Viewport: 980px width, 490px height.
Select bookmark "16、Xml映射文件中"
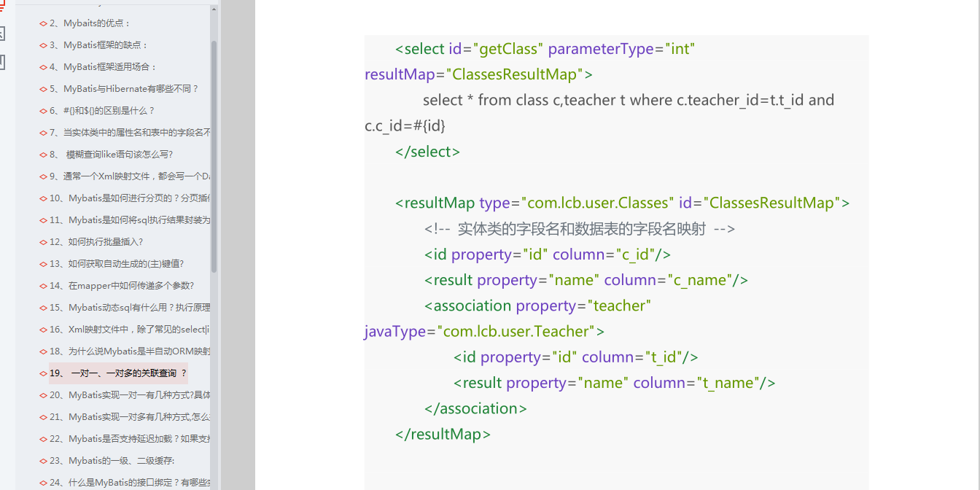pos(130,330)
